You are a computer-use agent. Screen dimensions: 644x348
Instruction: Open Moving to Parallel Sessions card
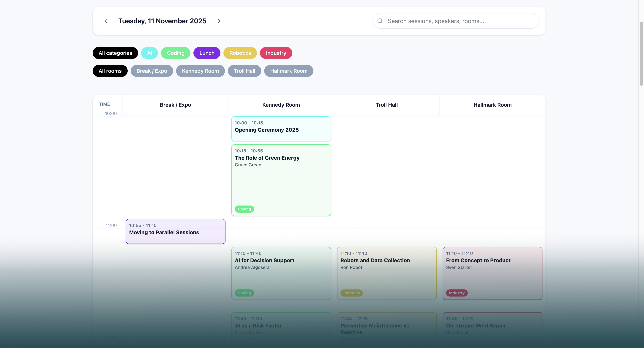click(x=176, y=232)
